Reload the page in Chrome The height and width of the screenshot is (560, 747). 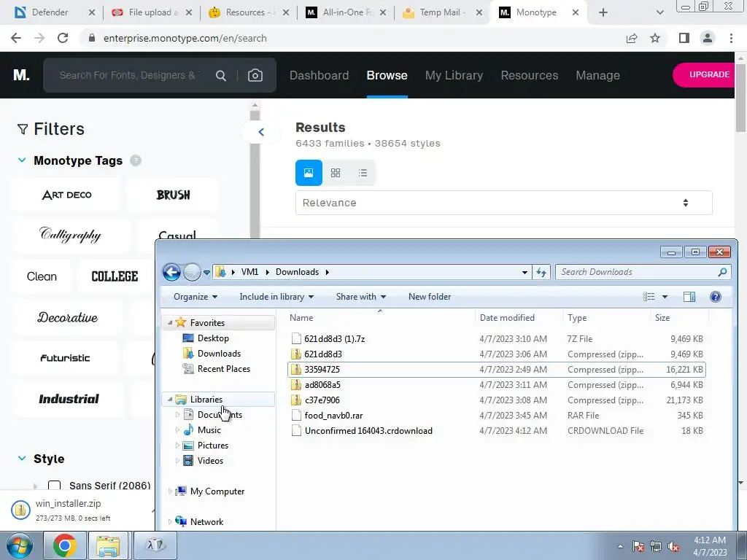click(x=63, y=38)
